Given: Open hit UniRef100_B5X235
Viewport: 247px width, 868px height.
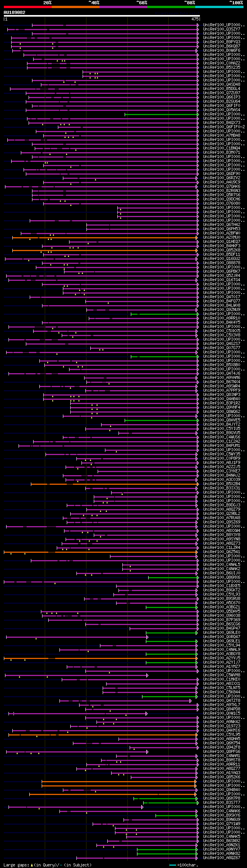Looking at the screenshot, I should click(x=222, y=67).
